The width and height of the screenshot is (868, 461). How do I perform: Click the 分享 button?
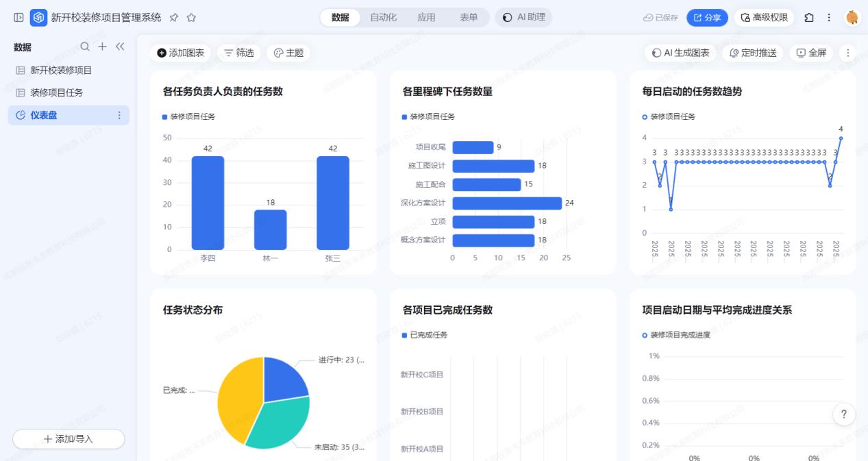[707, 18]
